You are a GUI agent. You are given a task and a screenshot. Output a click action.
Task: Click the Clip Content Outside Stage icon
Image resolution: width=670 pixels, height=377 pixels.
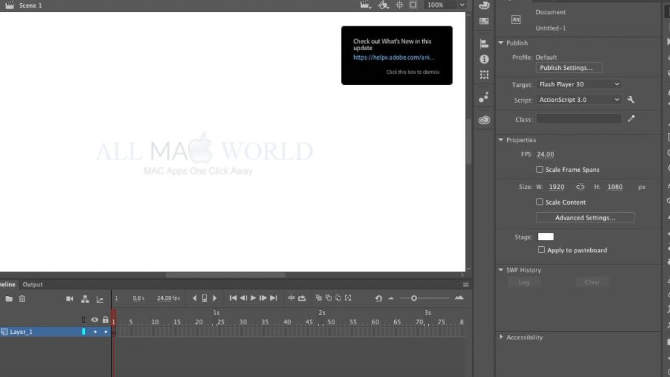point(413,5)
